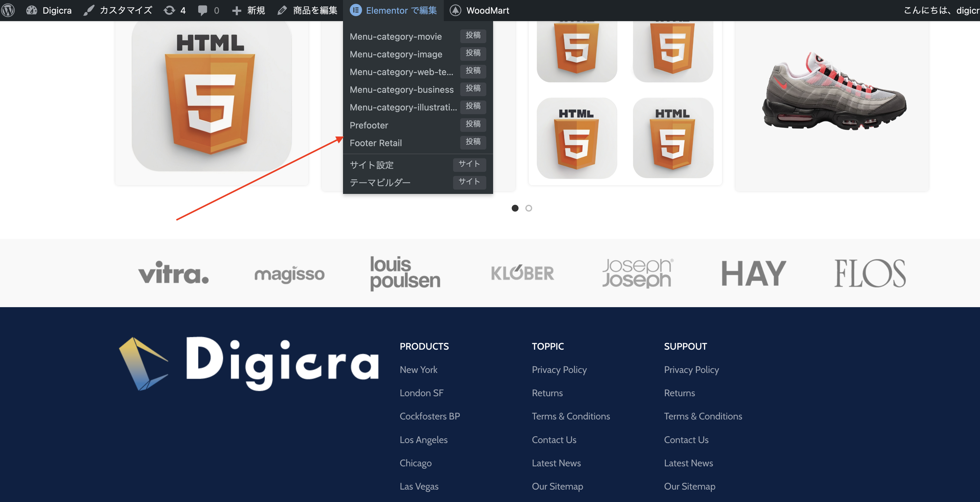The width and height of the screenshot is (980, 502).
Task: Select Menu-category-business entry
Action: (x=418, y=89)
